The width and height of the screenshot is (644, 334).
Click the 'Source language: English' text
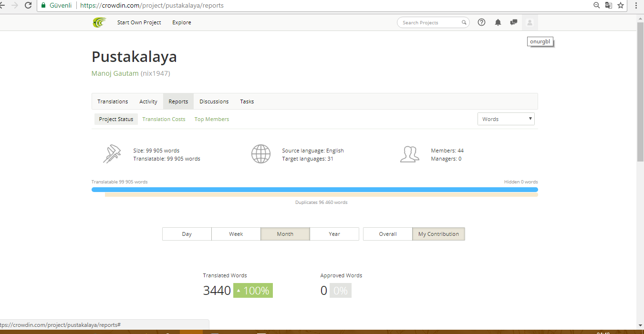pos(313,151)
